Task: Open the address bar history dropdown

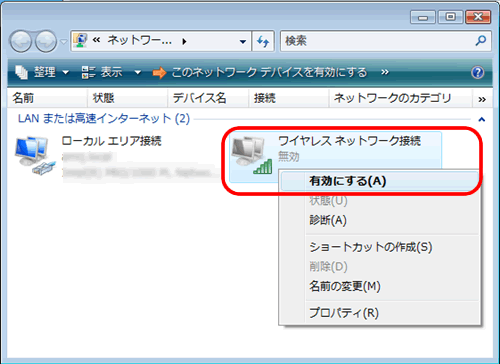Action: tap(243, 42)
